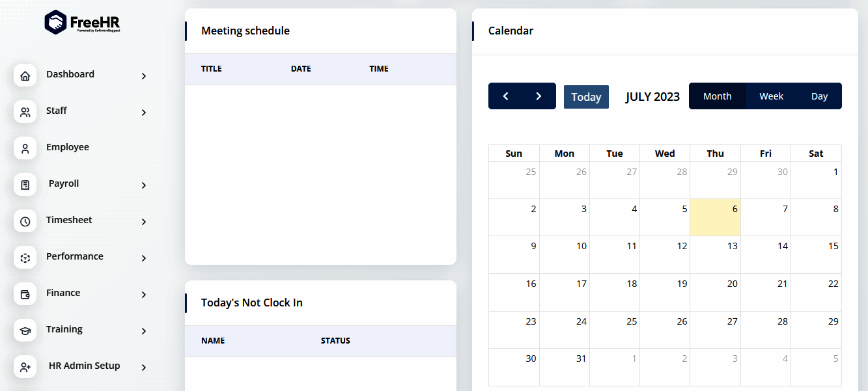
Task: Select July 6 highlighted calendar cell
Action: pyautogui.click(x=715, y=217)
